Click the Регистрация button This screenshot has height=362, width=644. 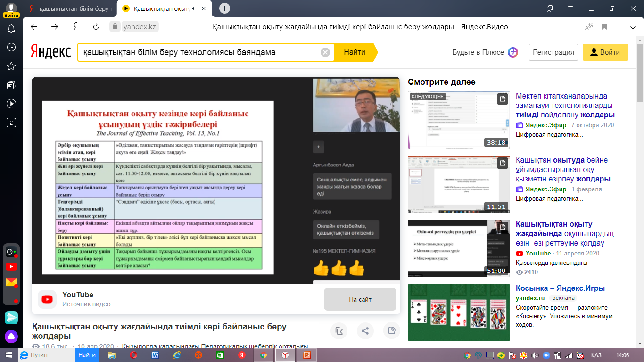pyautogui.click(x=553, y=52)
